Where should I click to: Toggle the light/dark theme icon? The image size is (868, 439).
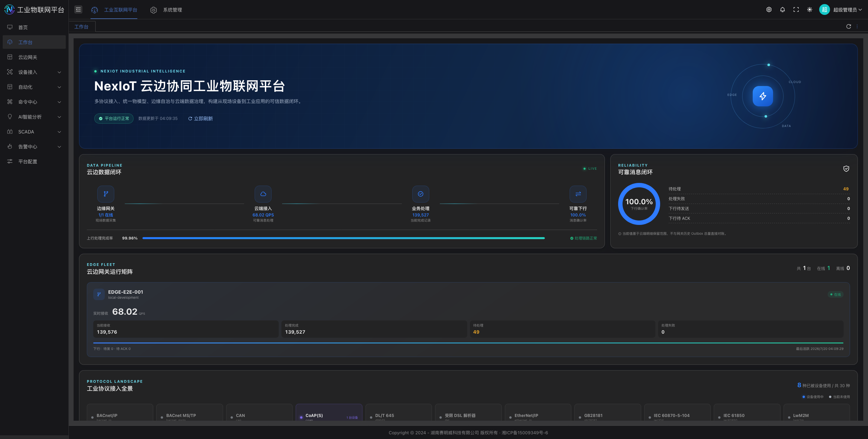coord(810,9)
